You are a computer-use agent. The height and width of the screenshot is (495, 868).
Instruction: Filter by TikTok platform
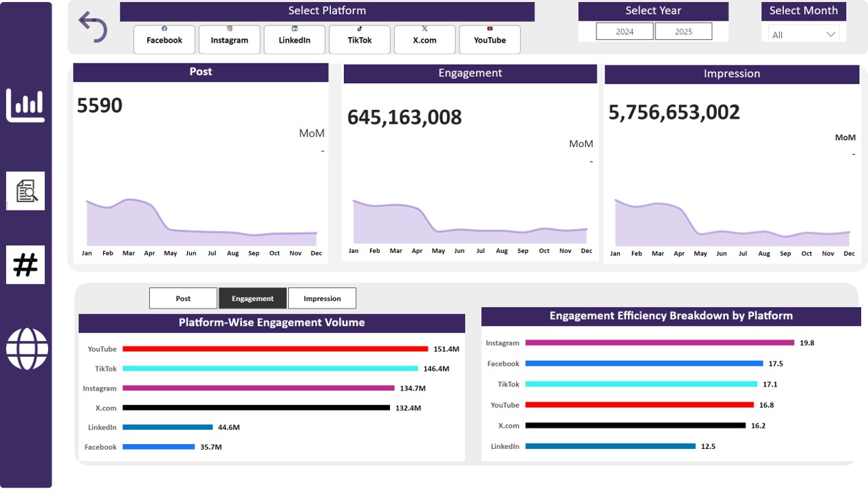[360, 39]
